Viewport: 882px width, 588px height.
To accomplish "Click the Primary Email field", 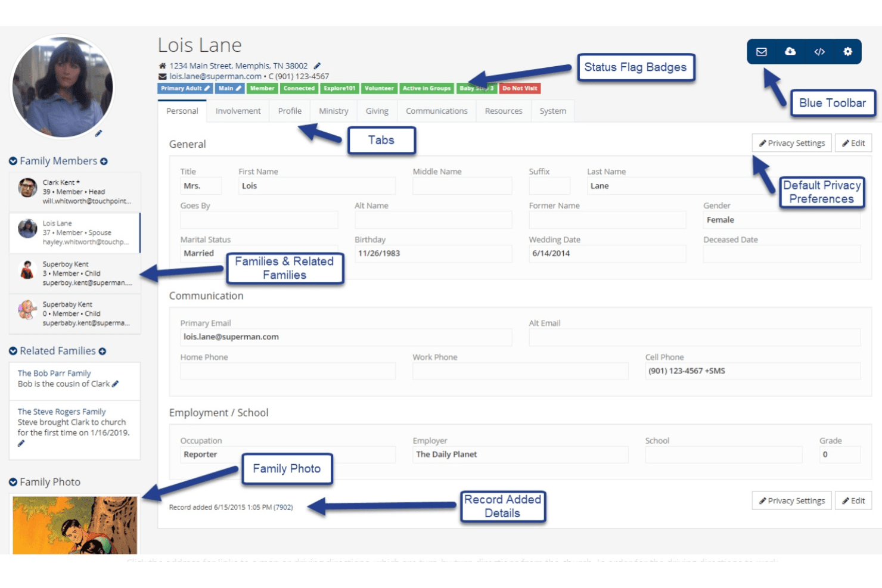I will point(346,337).
